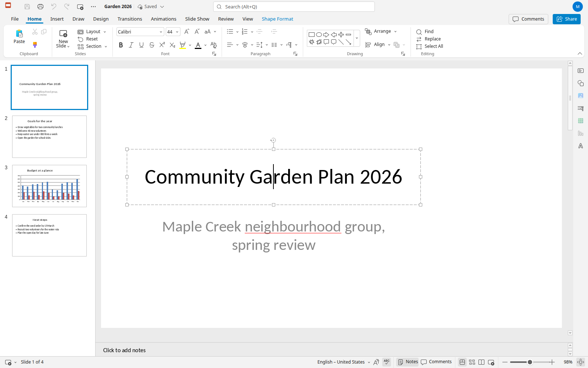The image size is (588, 368).
Task: Insert a New Slide
Action: tap(63, 39)
